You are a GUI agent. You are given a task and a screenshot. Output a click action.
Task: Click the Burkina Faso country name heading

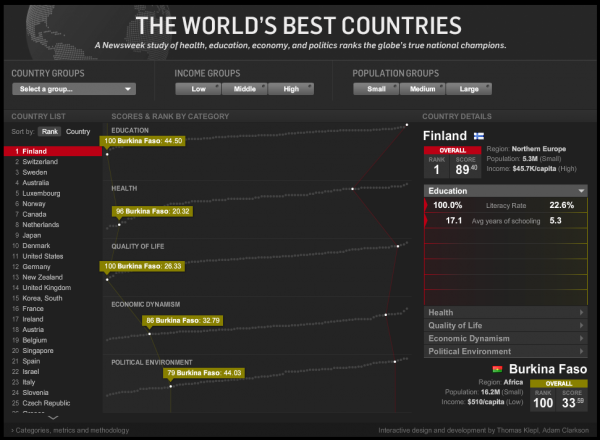548,369
